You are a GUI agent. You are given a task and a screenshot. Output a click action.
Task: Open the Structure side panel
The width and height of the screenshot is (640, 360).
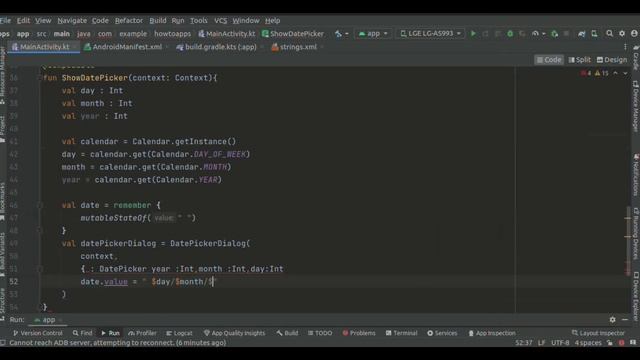[x=2, y=304]
